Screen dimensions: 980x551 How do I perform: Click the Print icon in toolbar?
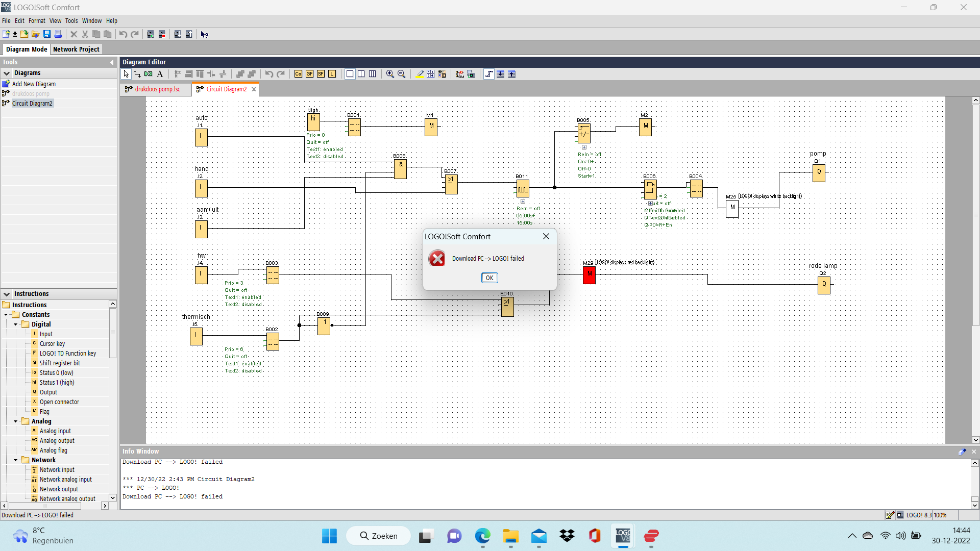click(58, 34)
